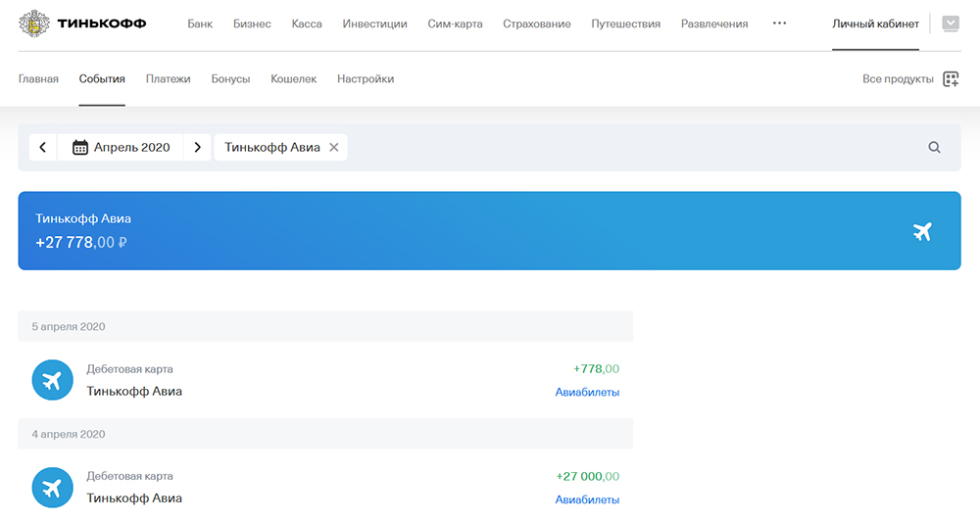
Task: Click Дебетовая карта label on 4 апреля row
Action: coord(130,476)
